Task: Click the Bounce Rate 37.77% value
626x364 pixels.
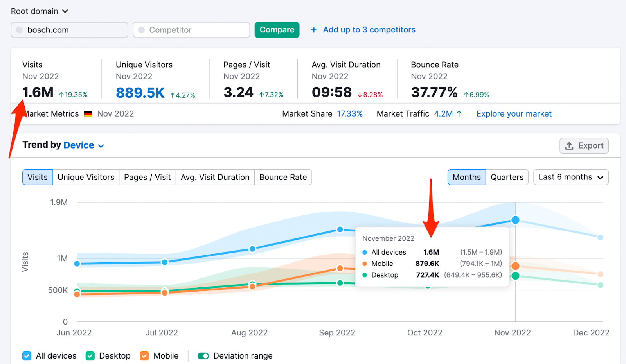Action: [434, 93]
